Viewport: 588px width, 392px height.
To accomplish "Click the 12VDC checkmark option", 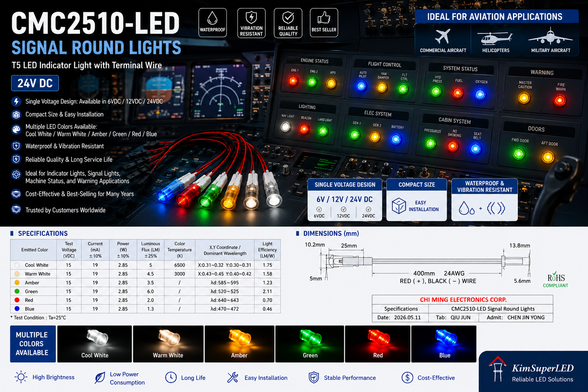I will (343, 212).
